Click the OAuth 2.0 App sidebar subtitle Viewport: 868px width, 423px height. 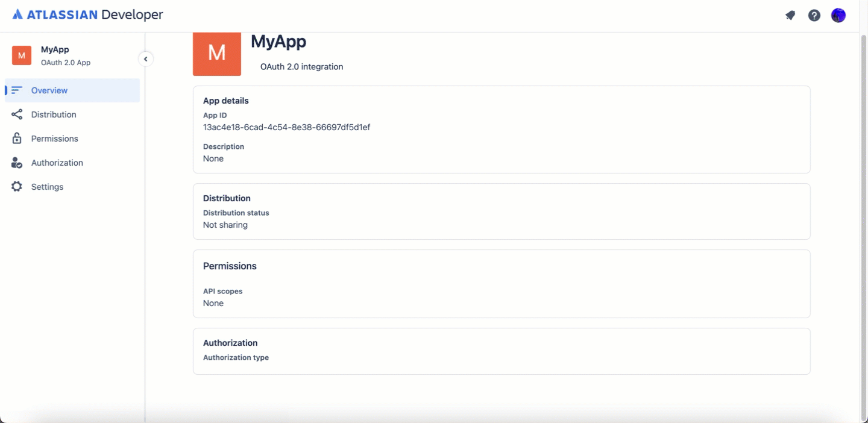pyautogui.click(x=66, y=63)
